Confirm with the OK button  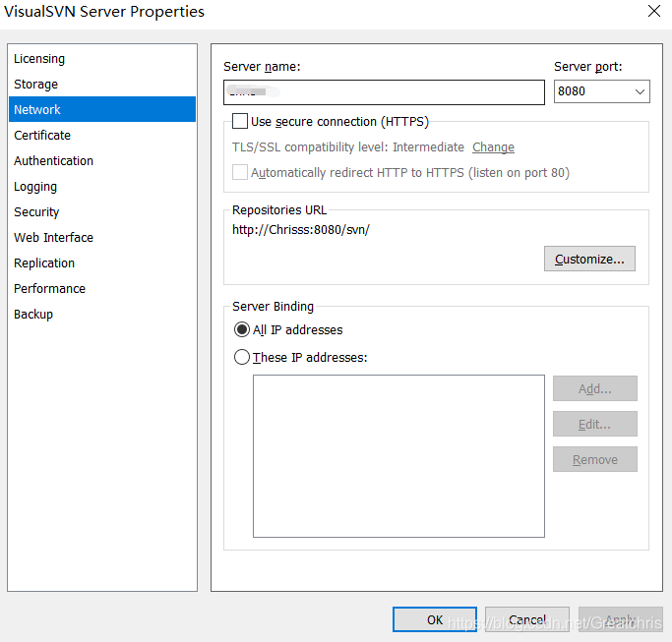tap(435, 619)
